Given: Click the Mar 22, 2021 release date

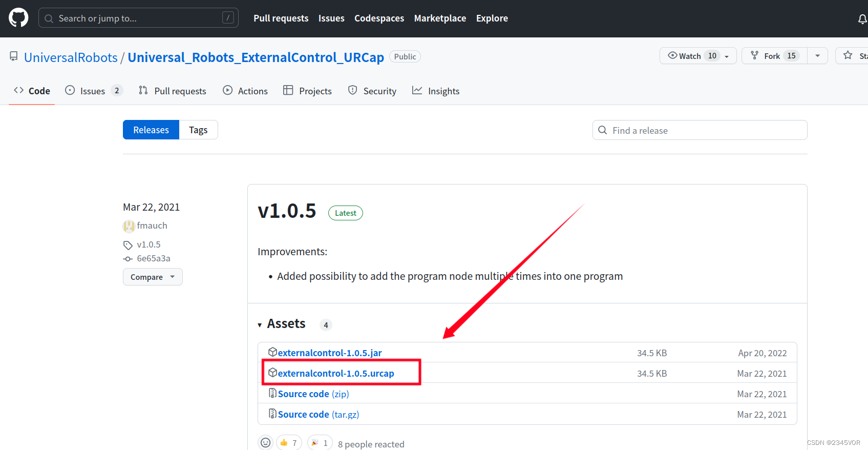Looking at the screenshot, I should pyautogui.click(x=152, y=207).
